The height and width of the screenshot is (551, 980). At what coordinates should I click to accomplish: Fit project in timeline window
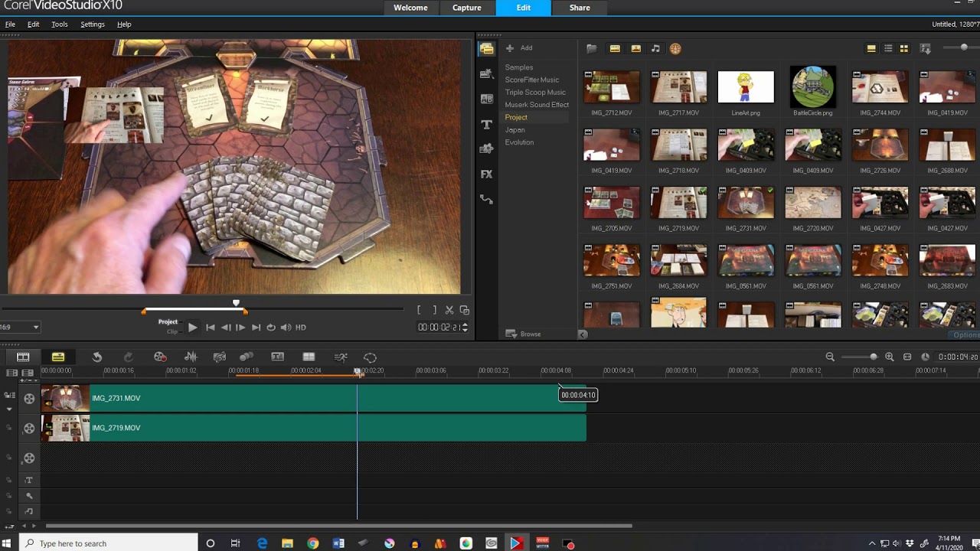coord(907,357)
